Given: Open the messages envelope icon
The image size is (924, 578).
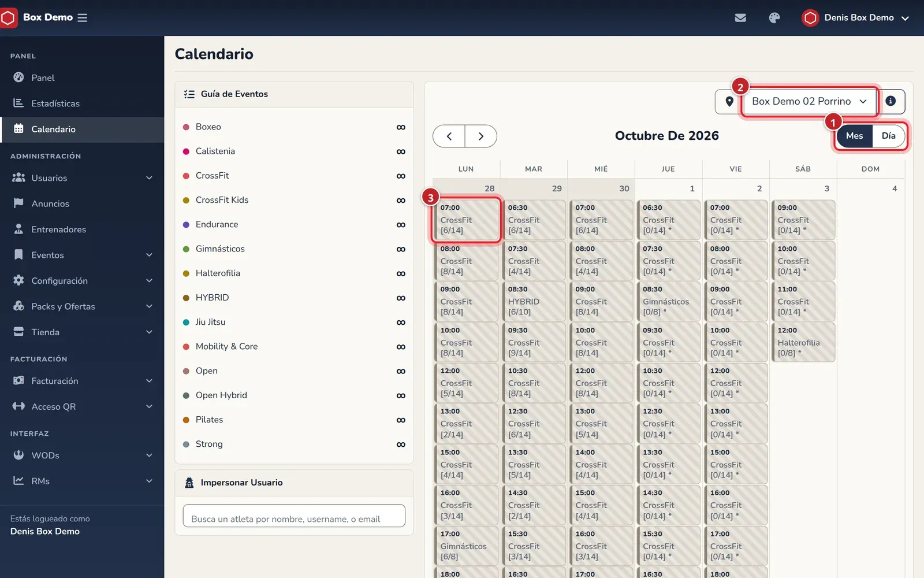Looking at the screenshot, I should pos(740,18).
